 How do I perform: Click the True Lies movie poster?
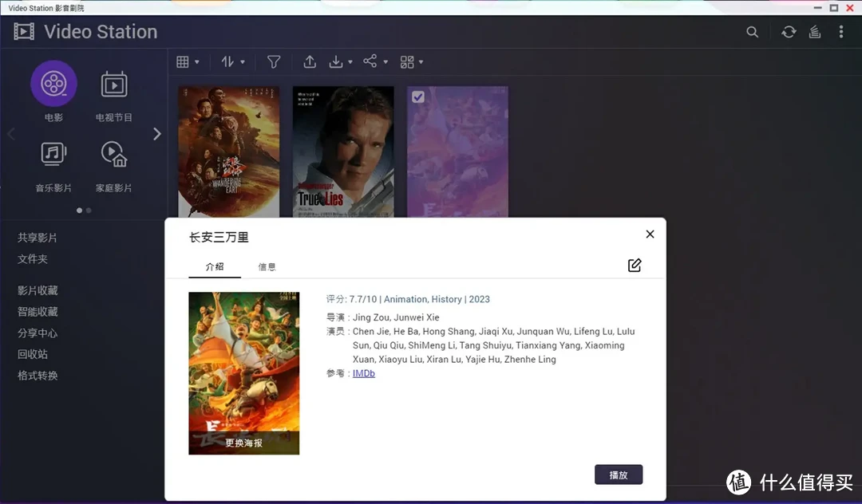[343, 152]
